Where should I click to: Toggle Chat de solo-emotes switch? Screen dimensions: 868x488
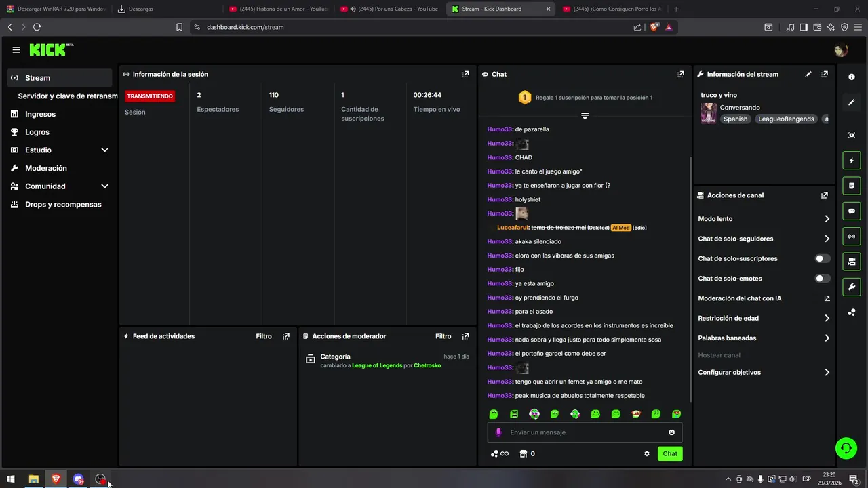click(x=823, y=279)
